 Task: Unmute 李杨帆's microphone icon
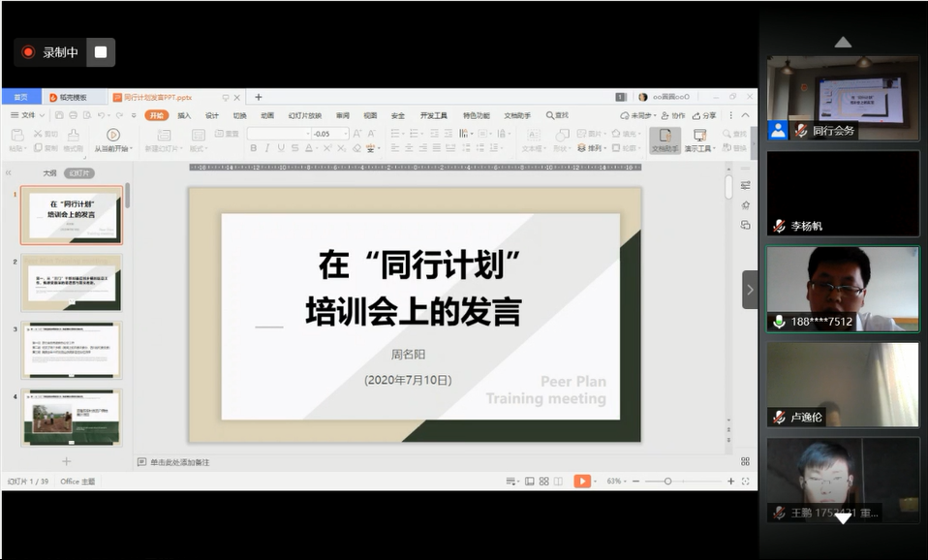(x=779, y=226)
